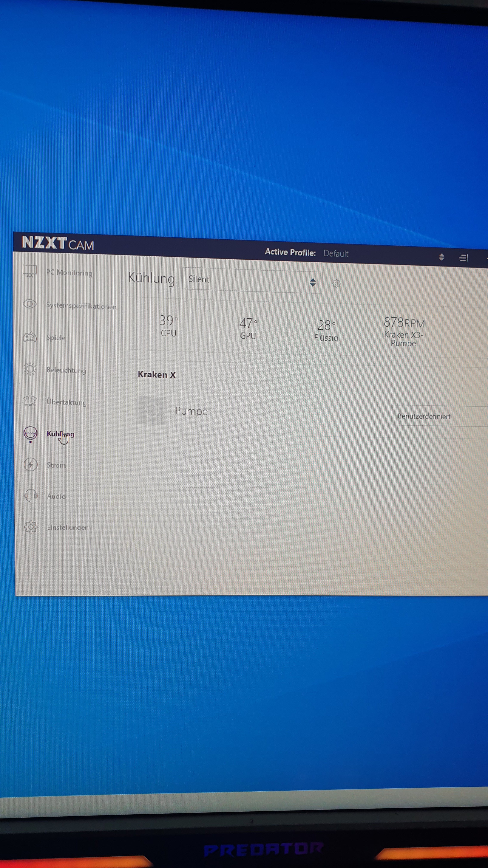Click the collapse menu icon in header
Image resolution: width=488 pixels, height=868 pixels.
[463, 258]
